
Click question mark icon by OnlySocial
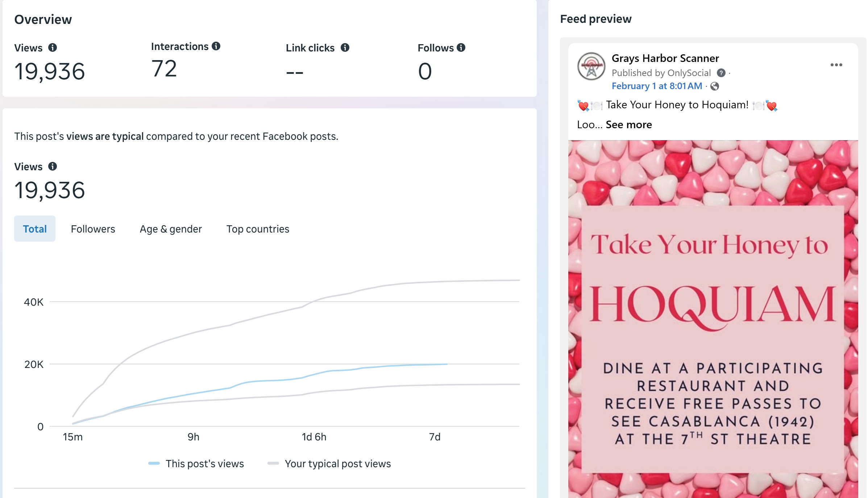(721, 73)
